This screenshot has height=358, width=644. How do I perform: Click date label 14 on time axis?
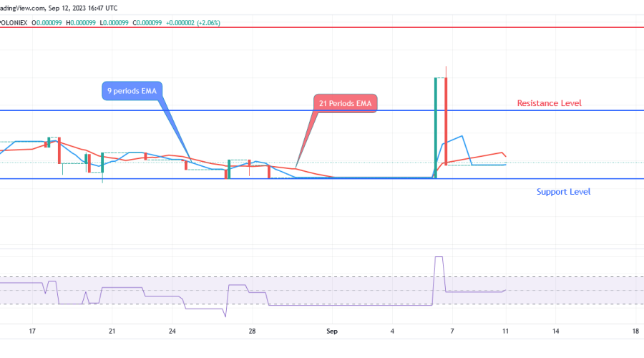click(555, 332)
